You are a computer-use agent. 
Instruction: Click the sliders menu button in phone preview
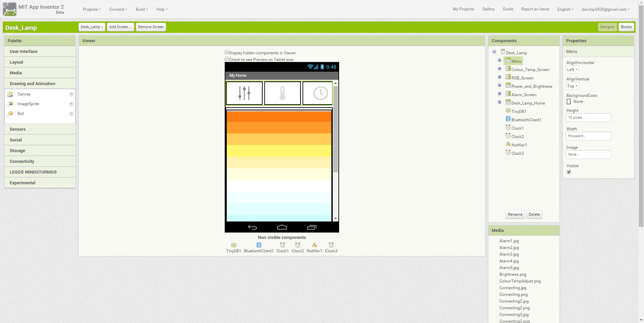click(244, 93)
